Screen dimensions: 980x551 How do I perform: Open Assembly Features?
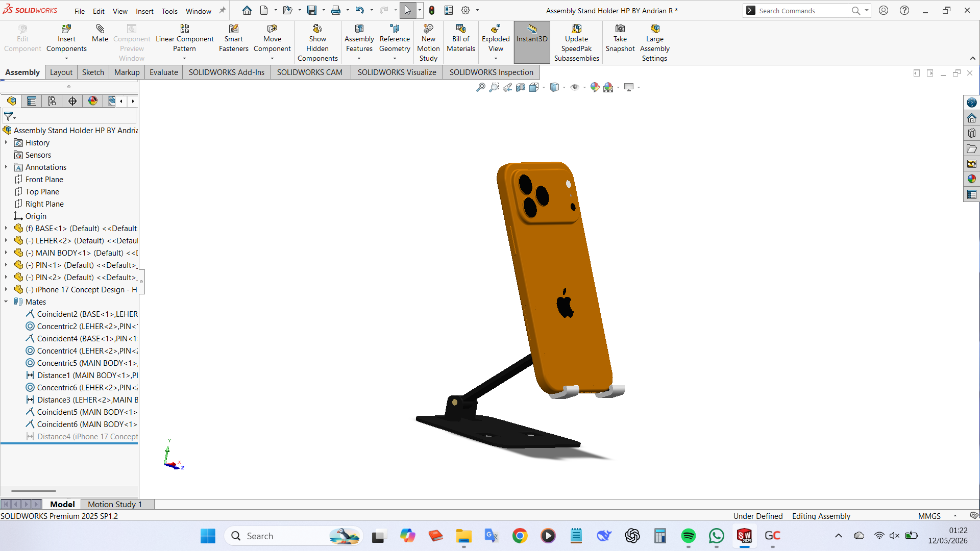(359, 39)
